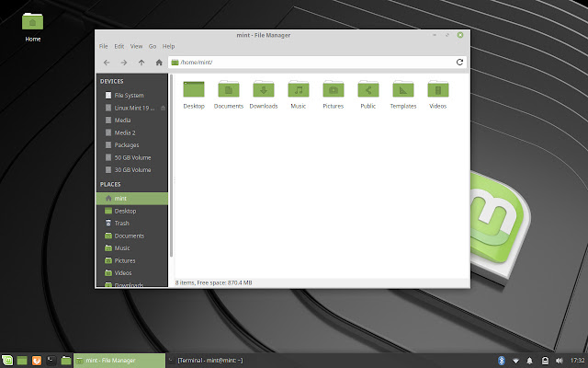Open the Linux Mint start menu
This screenshot has width=588, height=368.
tap(7, 361)
